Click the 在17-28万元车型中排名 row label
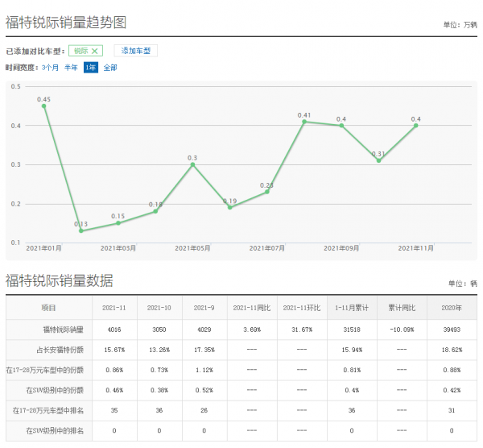 click(48, 410)
